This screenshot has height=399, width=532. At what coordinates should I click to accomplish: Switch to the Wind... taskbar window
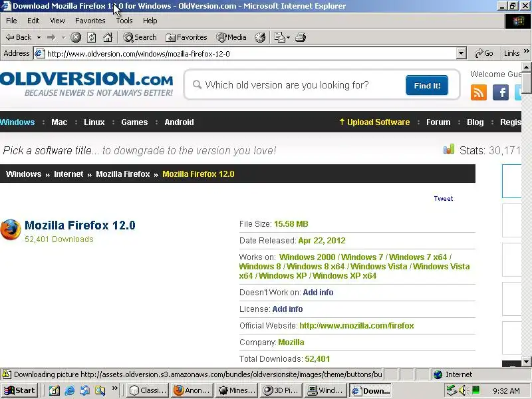[326, 390]
